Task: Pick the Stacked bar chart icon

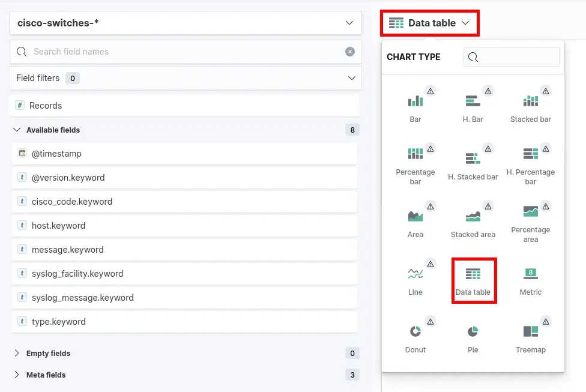Action: (531, 101)
